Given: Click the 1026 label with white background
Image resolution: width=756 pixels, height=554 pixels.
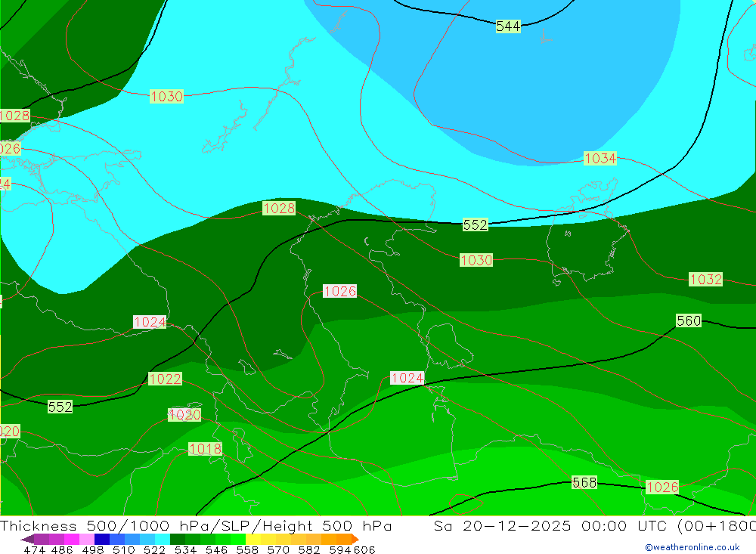Looking at the screenshot, I should [339, 291].
